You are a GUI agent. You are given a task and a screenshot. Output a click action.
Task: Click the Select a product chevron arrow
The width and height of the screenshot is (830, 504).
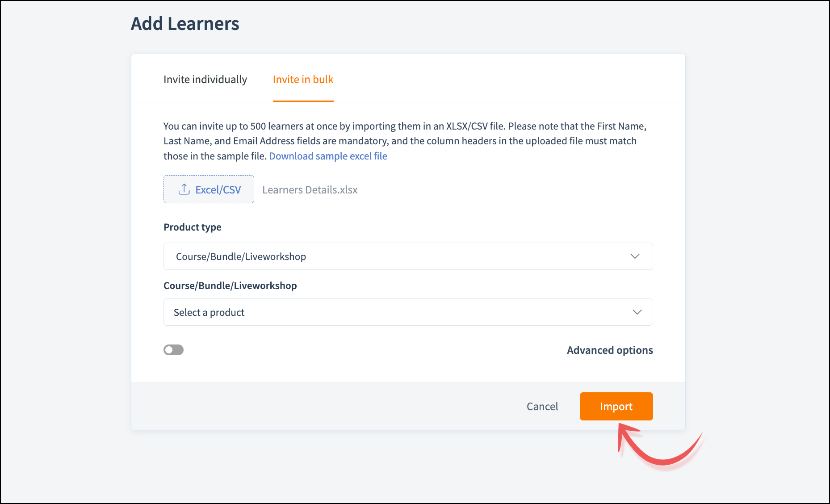click(x=637, y=312)
